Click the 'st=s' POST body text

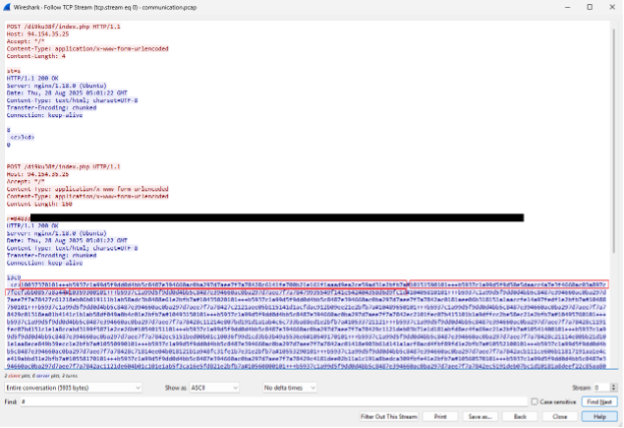pos(14,71)
